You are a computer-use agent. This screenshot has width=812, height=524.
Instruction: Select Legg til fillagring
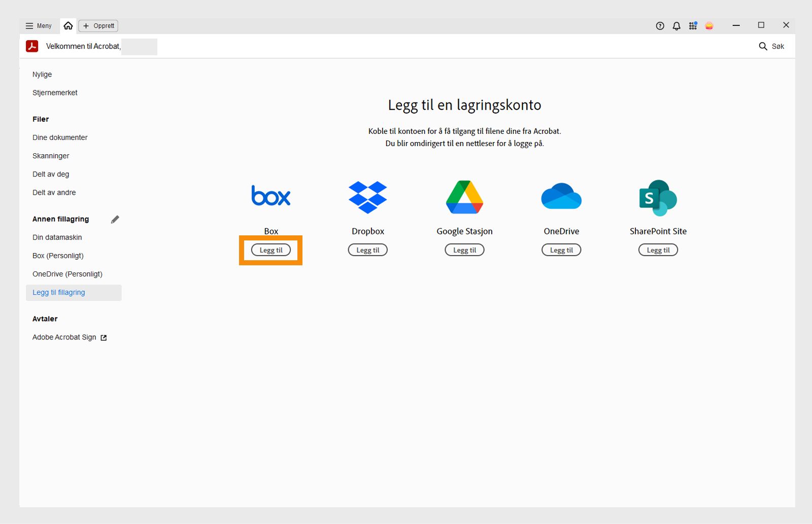click(74, 293)
